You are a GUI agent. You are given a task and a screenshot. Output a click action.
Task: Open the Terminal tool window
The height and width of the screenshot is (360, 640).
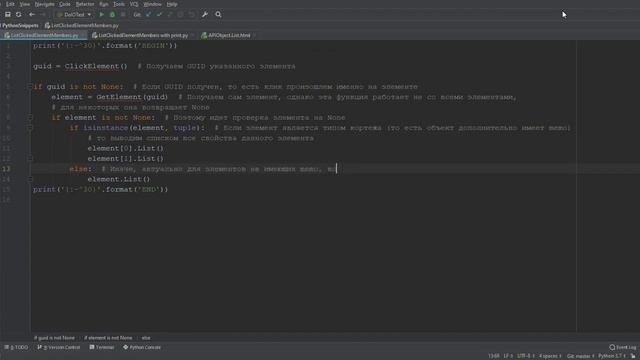tap(102, 347)
